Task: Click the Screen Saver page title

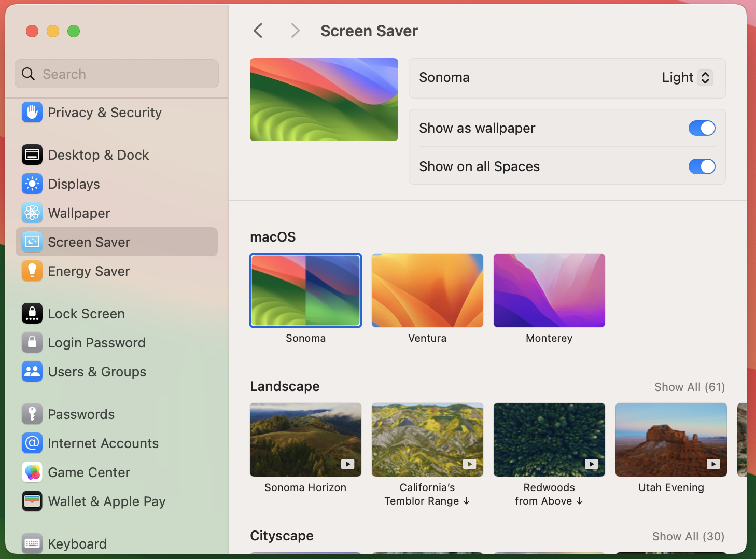Action: tap(369, 31)
